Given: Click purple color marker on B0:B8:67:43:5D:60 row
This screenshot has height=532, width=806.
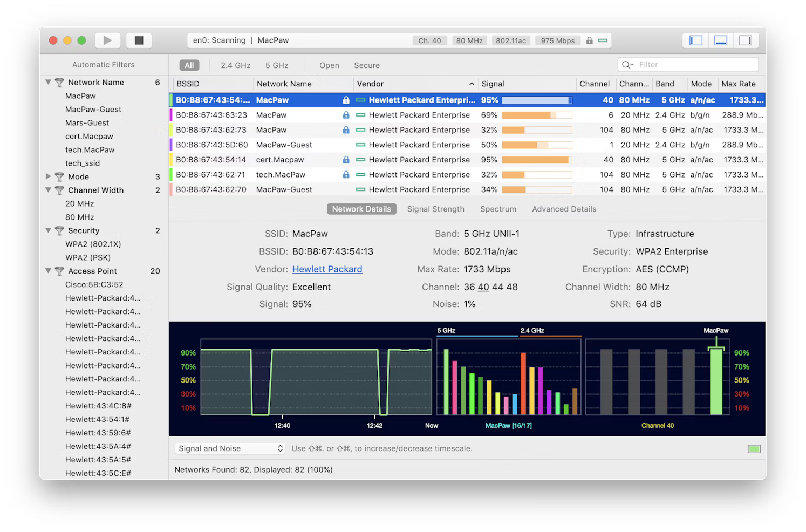Looking at the screenshot, I should tap(171, 145).
